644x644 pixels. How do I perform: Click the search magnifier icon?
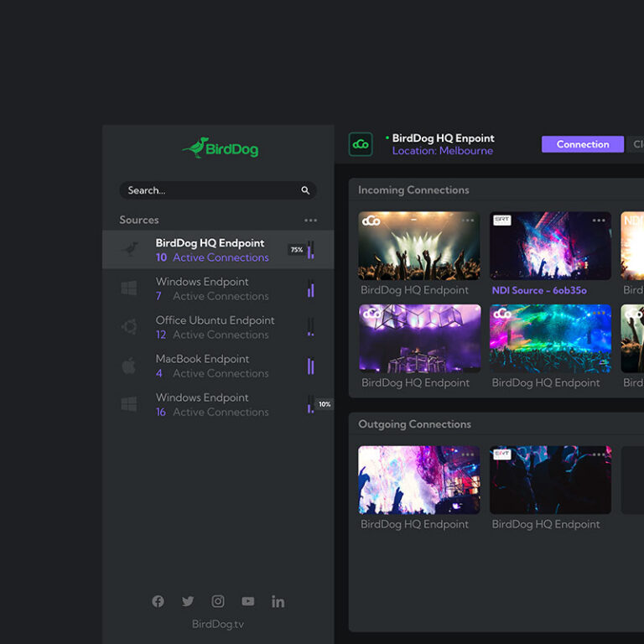point(305,190)
